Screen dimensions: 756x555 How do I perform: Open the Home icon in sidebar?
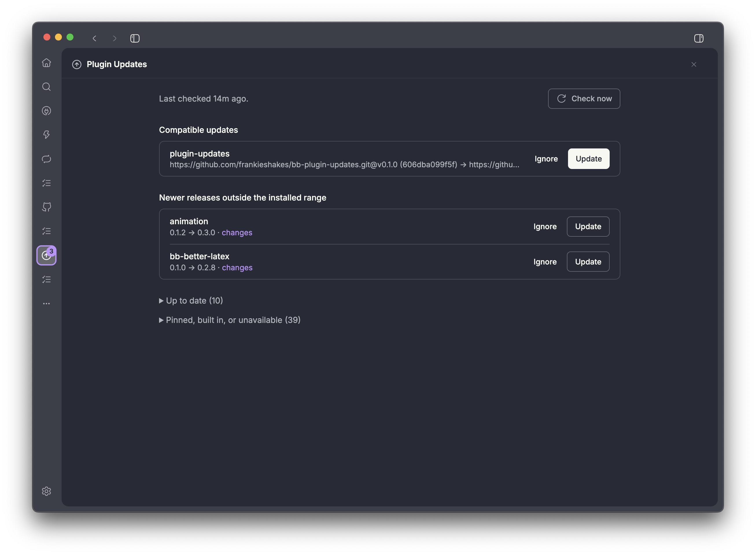[46, 63]
